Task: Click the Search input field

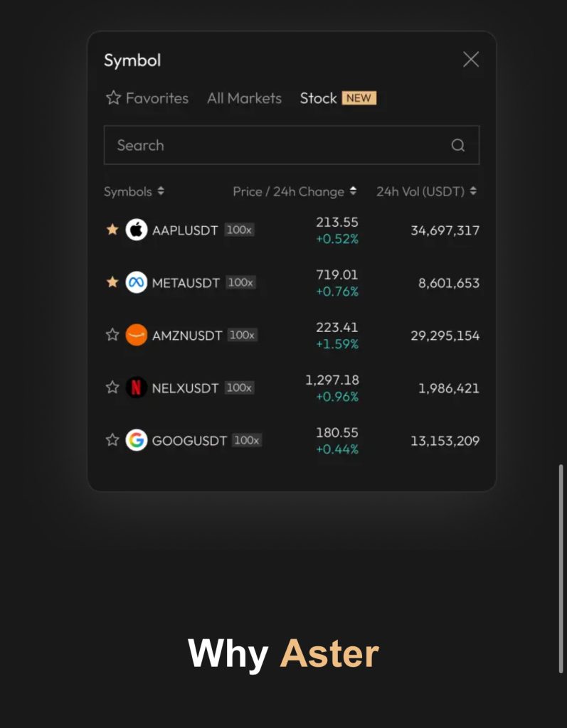Action: 277,145
